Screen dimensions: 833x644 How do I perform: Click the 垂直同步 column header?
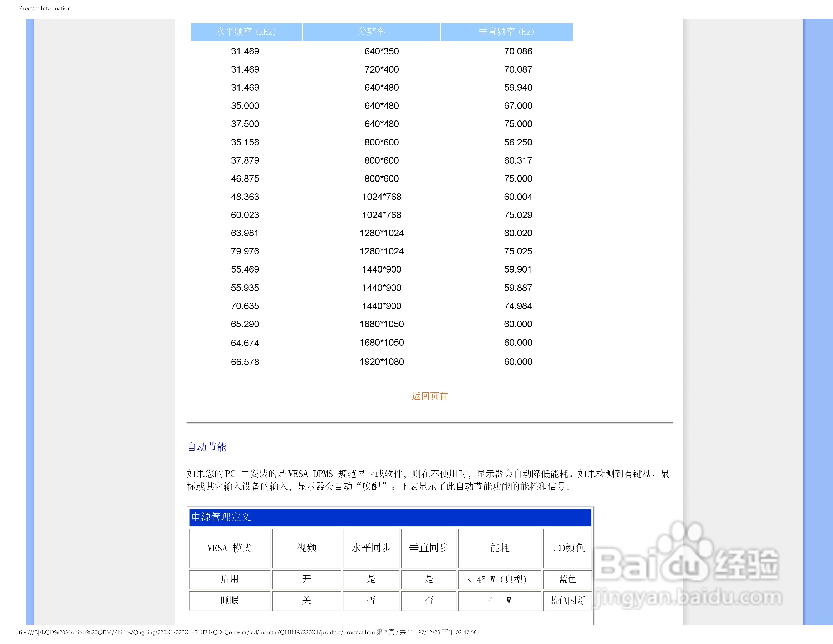pyautogui.click(x=429, y=548)
